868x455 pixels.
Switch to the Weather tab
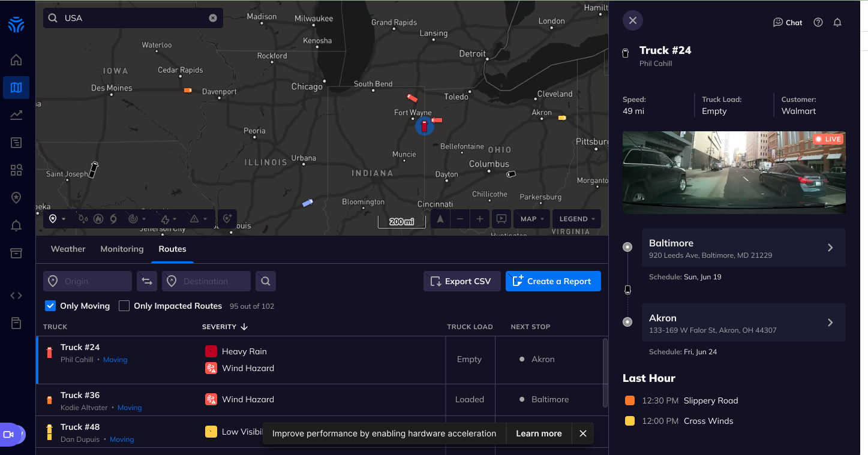[x=68, y=249]
